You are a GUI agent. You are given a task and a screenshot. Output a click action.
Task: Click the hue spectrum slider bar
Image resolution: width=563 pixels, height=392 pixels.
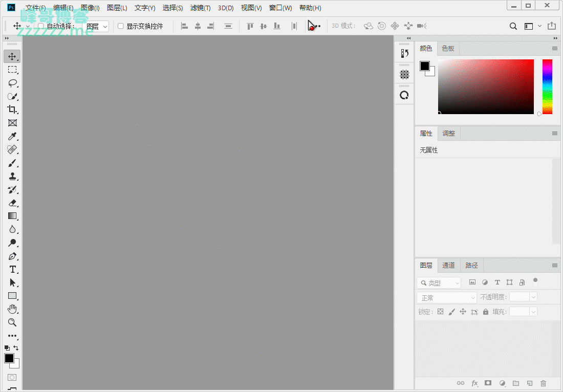547,86
